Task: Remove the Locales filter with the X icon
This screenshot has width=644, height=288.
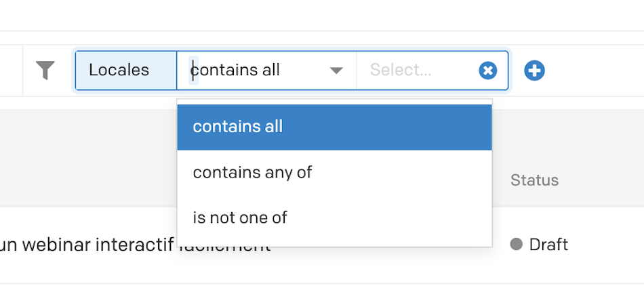Action: (x=488, y=70)
